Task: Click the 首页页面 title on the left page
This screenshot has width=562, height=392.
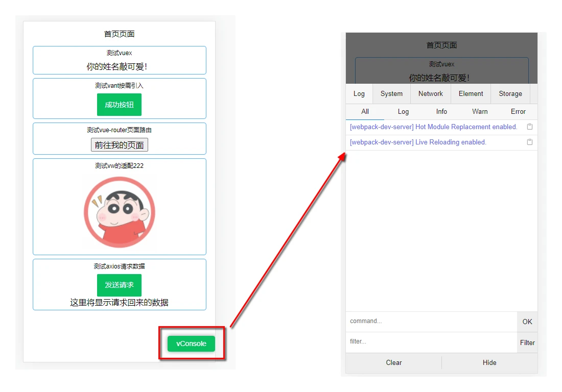Action: [x=120, y=34]
